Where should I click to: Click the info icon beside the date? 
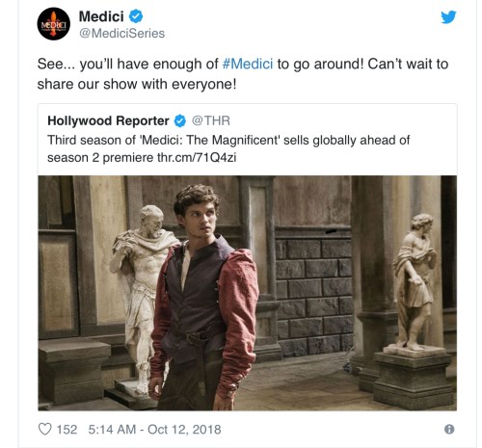[x=449, y=429]
